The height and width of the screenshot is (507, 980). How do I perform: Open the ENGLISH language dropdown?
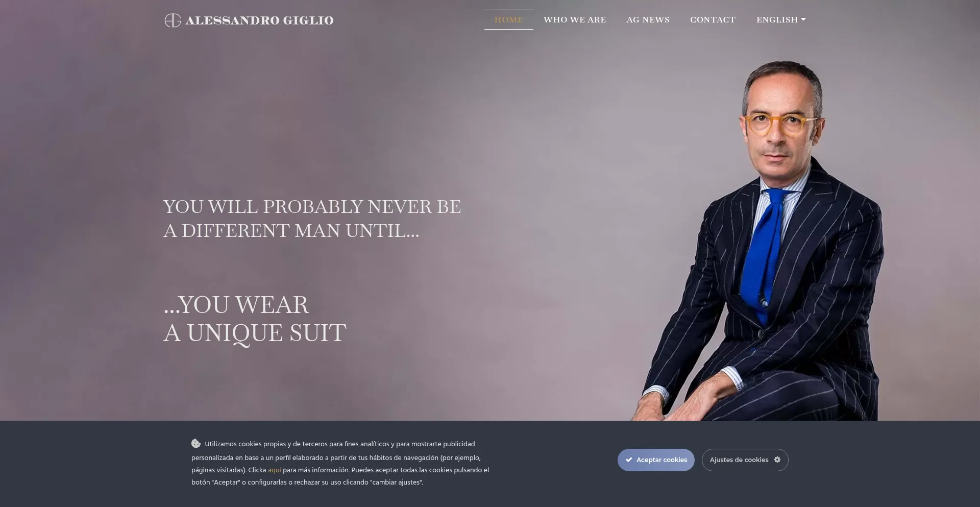[x=781, y=20]
